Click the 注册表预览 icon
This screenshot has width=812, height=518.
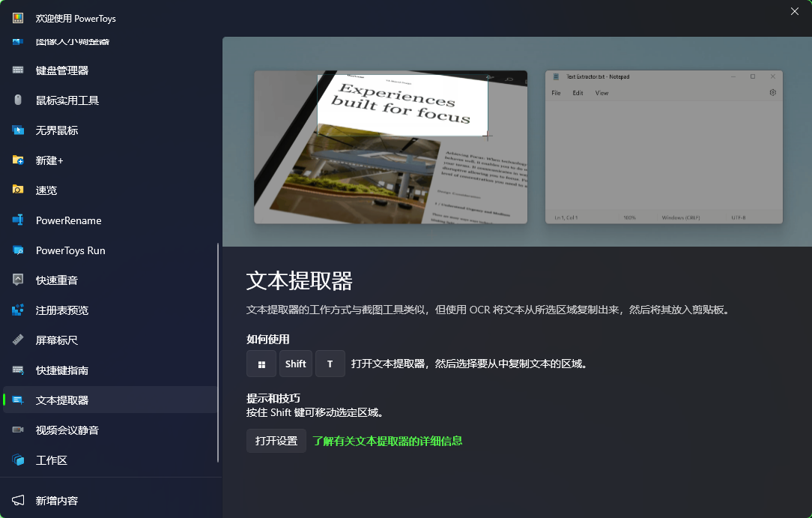[18, 310]
